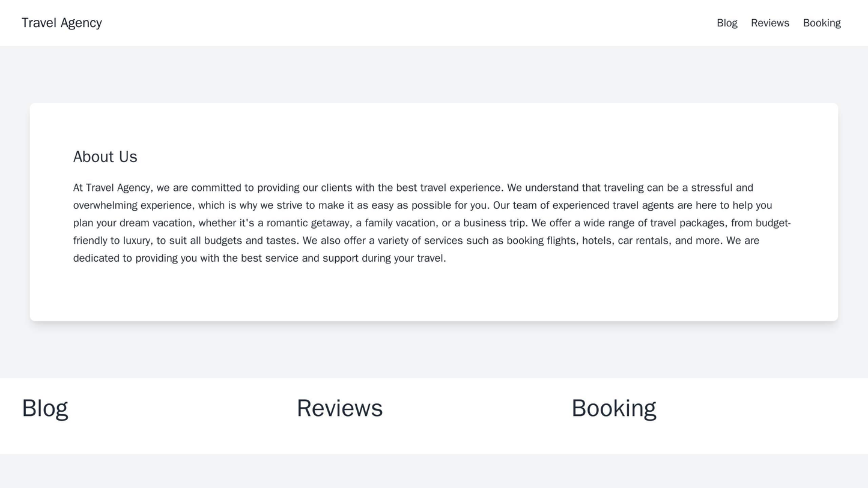Click the Booking footer heading

pos(613,408)
